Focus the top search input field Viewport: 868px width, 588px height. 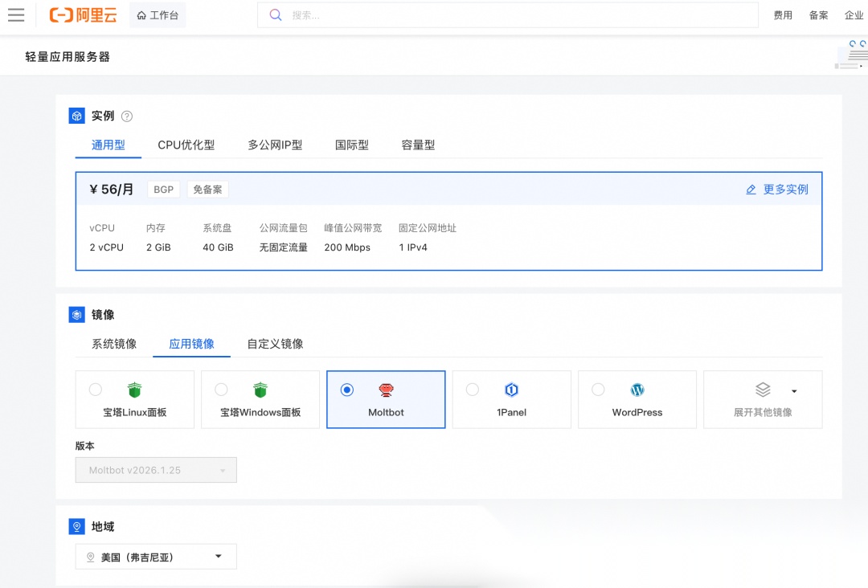pyautogui.click(x=508, y=15)
